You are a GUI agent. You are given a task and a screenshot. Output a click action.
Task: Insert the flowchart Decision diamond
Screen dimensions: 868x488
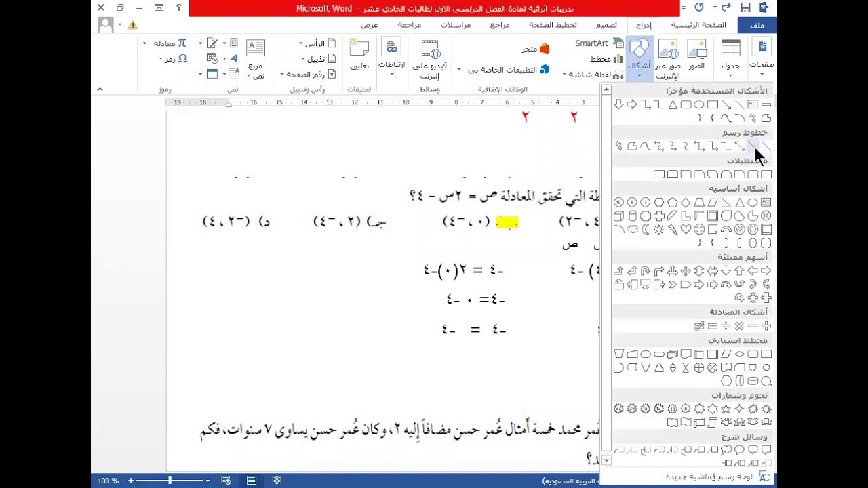(739, 354)
